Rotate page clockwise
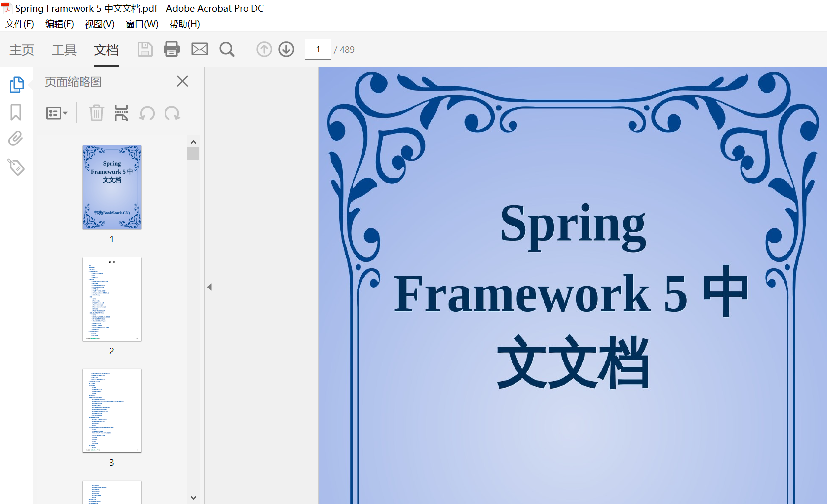This screenshot has height=504, width=827. (x=172, y=113)
